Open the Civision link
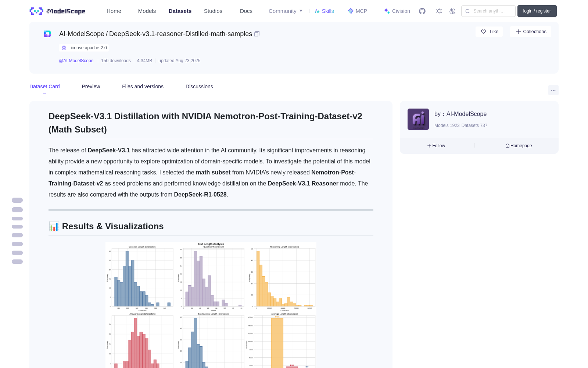This screenshot has width=588, height=368. click(x=397, y=11)
